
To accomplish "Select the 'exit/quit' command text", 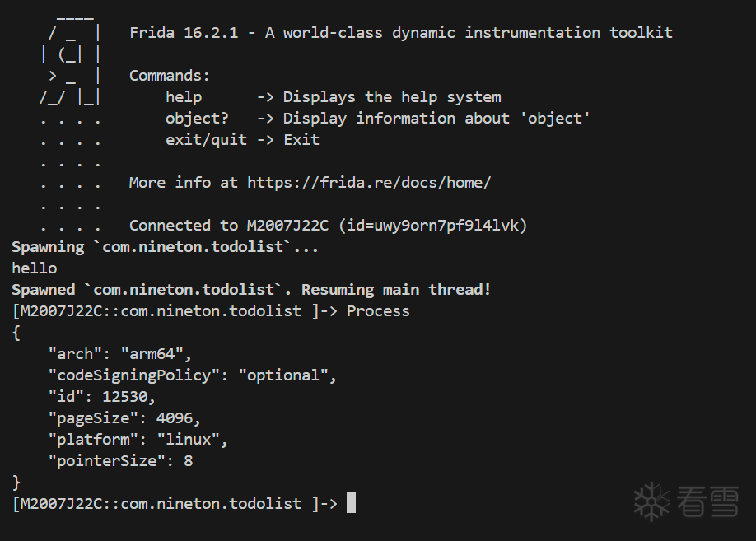I will point(207,140).
